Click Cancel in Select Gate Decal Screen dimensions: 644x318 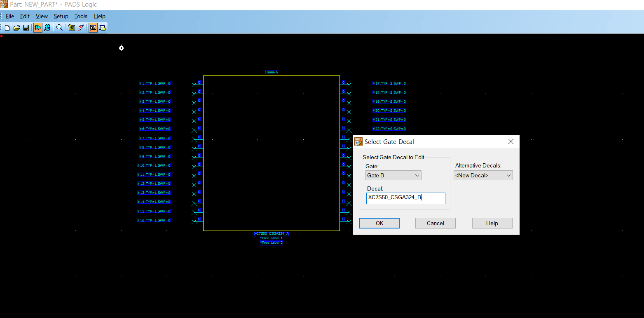point(436,223)
